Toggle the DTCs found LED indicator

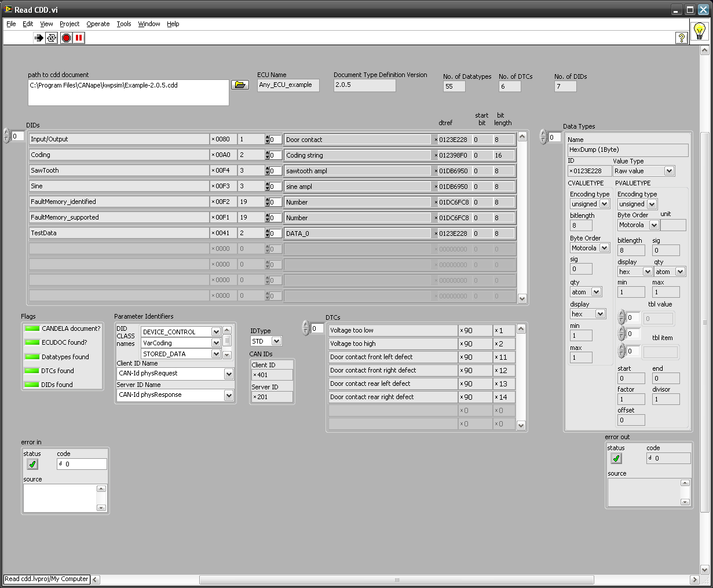click(x=32, y=371)
